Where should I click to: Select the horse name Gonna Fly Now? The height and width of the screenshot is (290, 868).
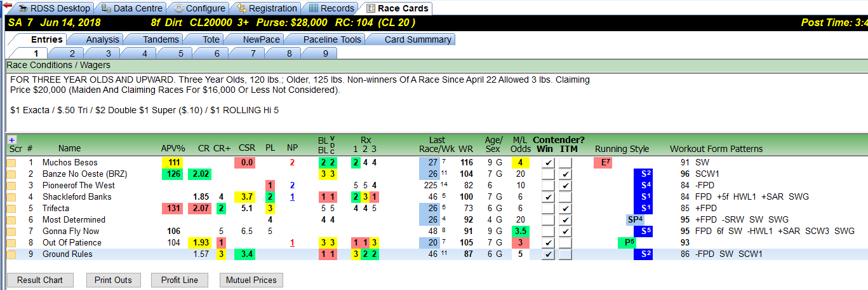click(71, 231)
